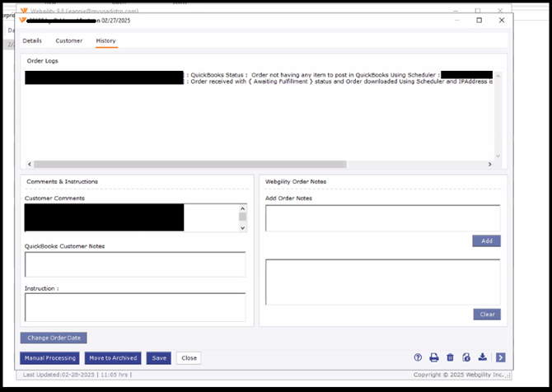
Task: Maximize the order dialog window
Action: 479,20
